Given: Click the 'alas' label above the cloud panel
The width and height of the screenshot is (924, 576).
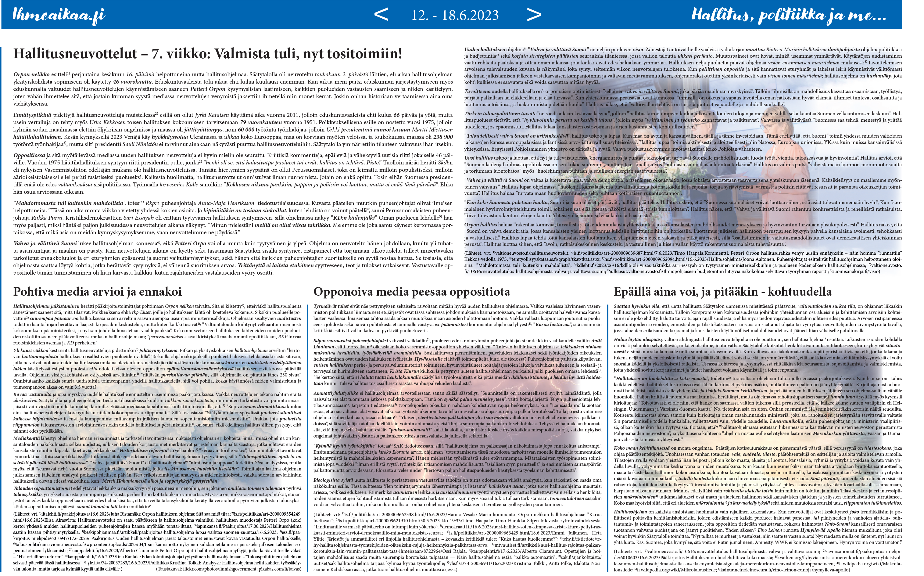Looking at the screenshot, I should pyautogui.click(x=48, y=349).
